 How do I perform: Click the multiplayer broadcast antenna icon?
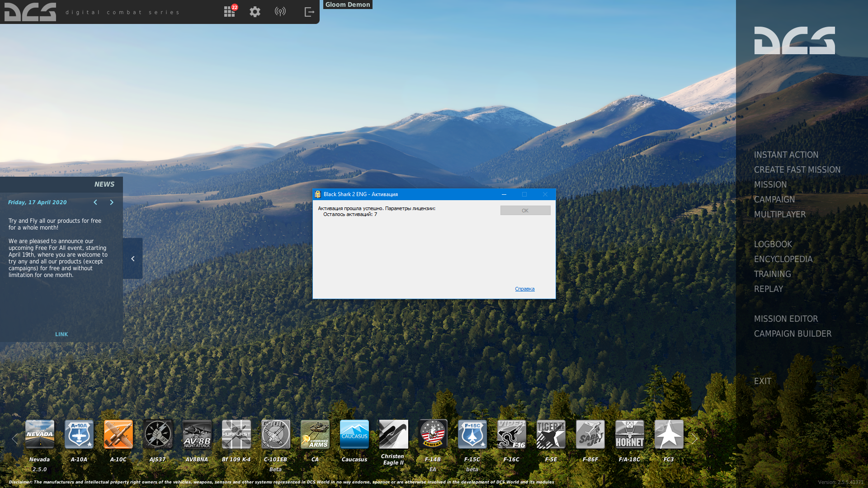click(x=280, y=12)
